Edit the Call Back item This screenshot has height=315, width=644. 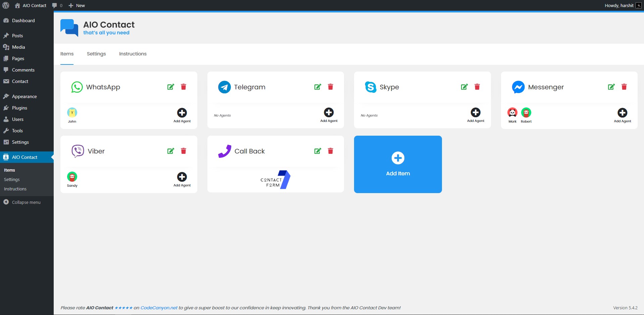coord(318,151)
